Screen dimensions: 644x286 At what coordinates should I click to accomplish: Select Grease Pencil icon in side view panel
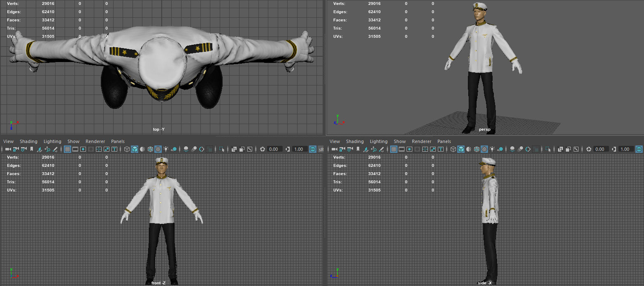(x=381, y=149)
